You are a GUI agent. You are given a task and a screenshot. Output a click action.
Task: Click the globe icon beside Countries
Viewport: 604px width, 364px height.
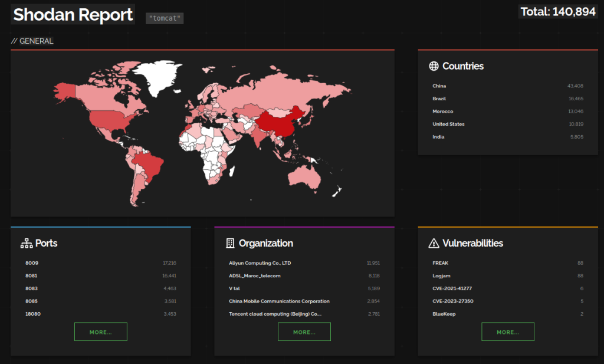coord(434,66)
